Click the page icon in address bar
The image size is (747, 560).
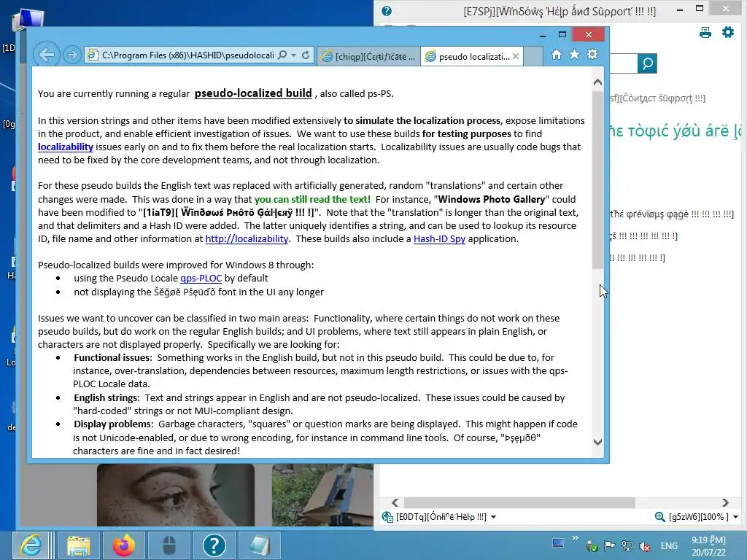tap(93, 55)
